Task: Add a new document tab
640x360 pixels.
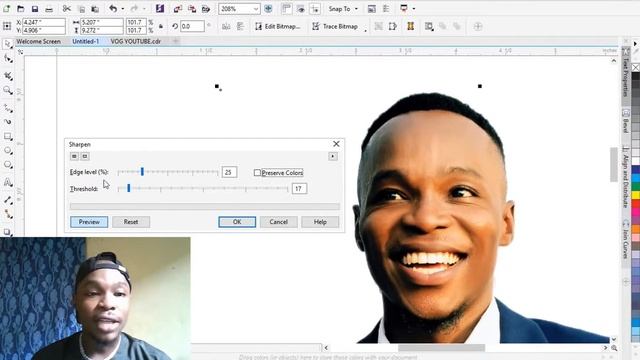Action: (x=176, y=41)
